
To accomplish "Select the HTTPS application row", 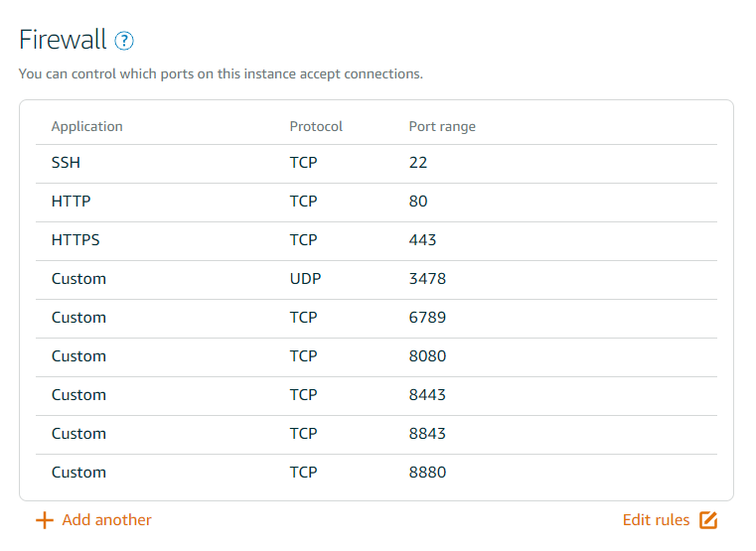I will coord(377,241).
